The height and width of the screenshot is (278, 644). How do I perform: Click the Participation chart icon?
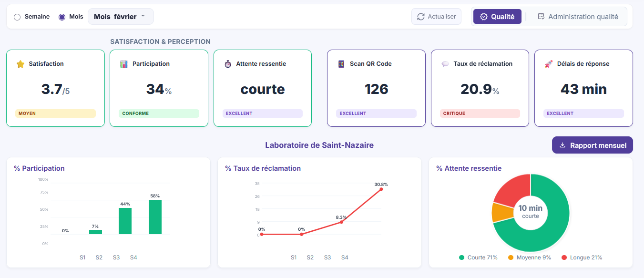123,63
